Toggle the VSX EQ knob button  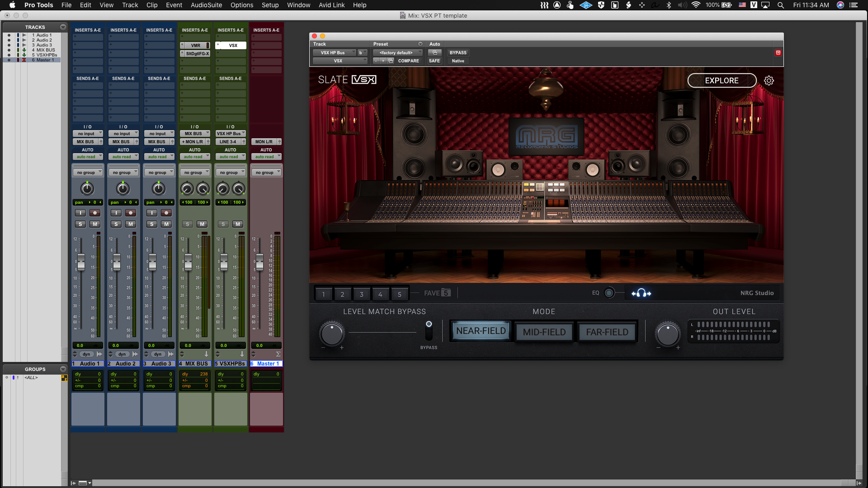click(x=609, y=293)
